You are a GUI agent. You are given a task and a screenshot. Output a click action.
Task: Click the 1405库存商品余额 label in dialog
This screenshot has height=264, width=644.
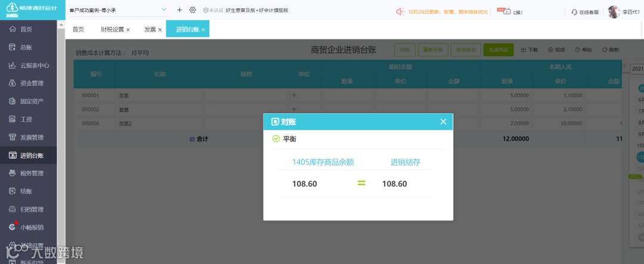point(323,162)
